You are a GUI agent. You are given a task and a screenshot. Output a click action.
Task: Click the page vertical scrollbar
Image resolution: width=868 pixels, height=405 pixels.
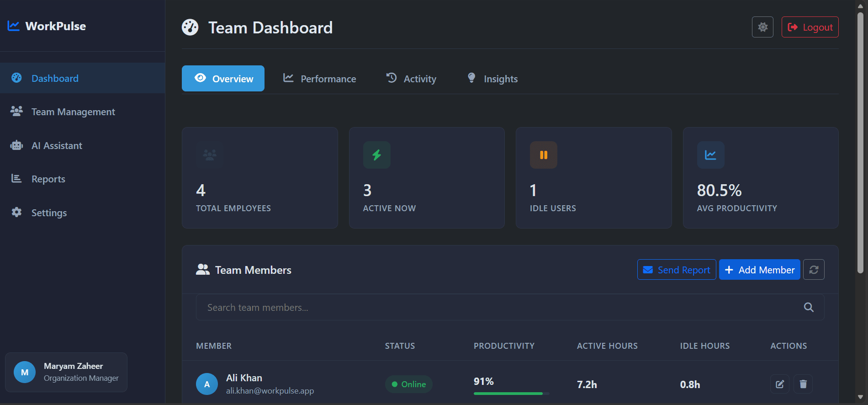point(860,143)
